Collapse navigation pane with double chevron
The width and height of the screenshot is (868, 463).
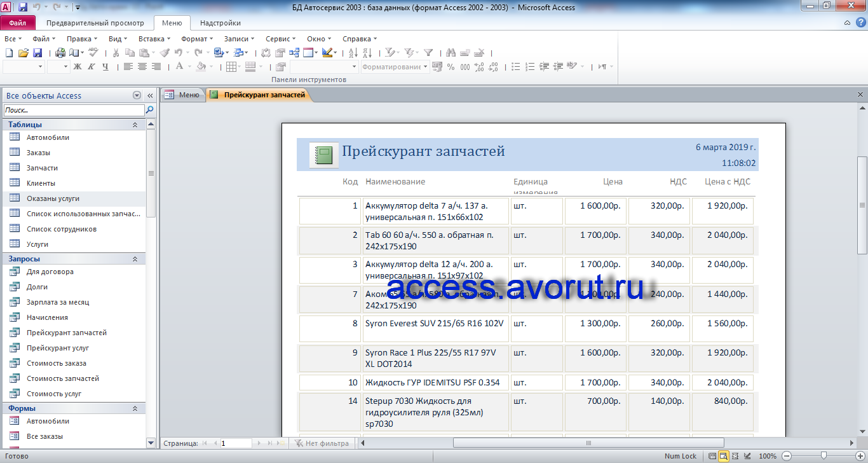(151, 95)
